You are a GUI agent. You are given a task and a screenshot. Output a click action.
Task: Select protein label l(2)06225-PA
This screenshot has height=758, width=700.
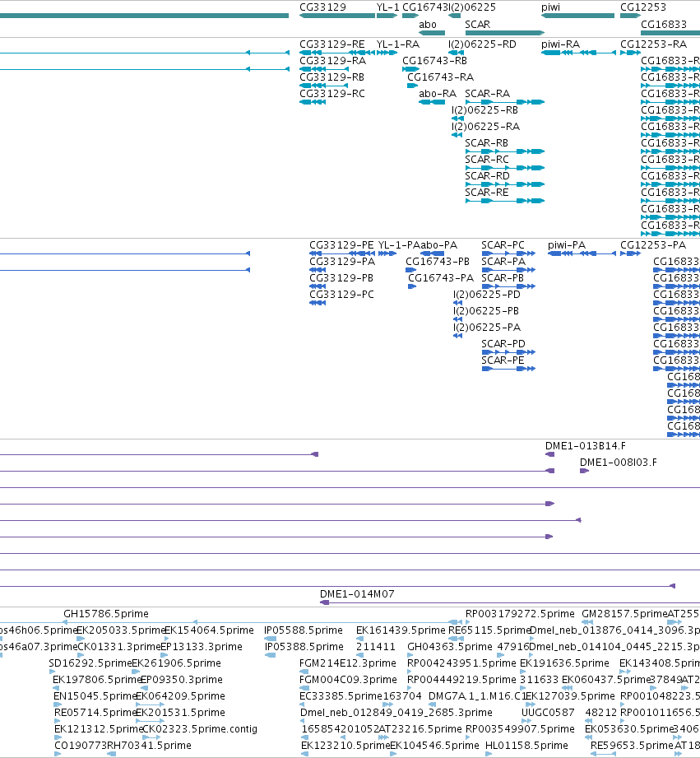[x=487, y=328]
